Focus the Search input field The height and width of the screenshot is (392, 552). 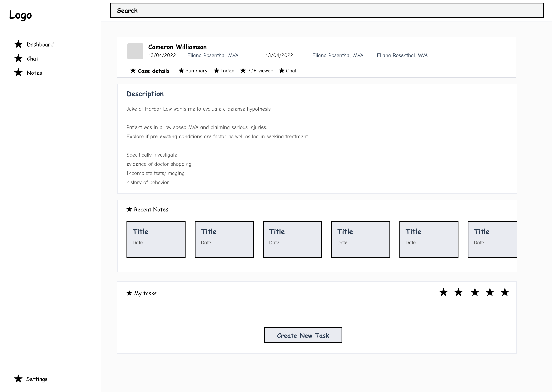[x=327, y=10]
